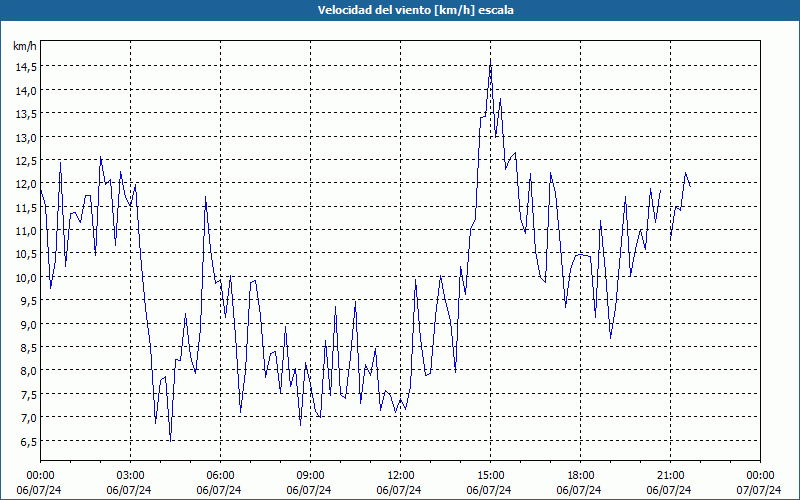Click the 14,0 y-axis label
The width and height of the screenshot is (800, 500).
tap(25, 90)
